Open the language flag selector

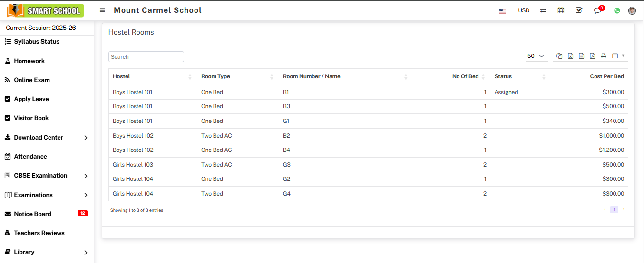tap(502, 10)
